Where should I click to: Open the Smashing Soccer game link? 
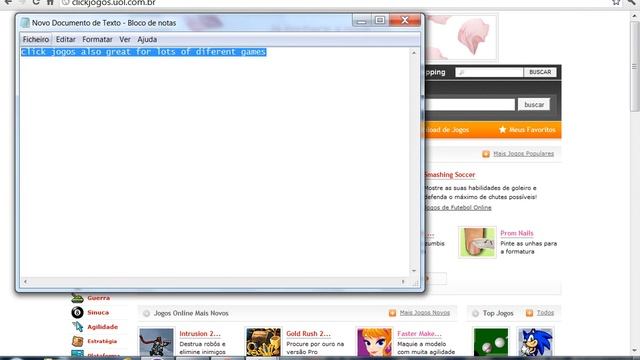tap(450, 175)
